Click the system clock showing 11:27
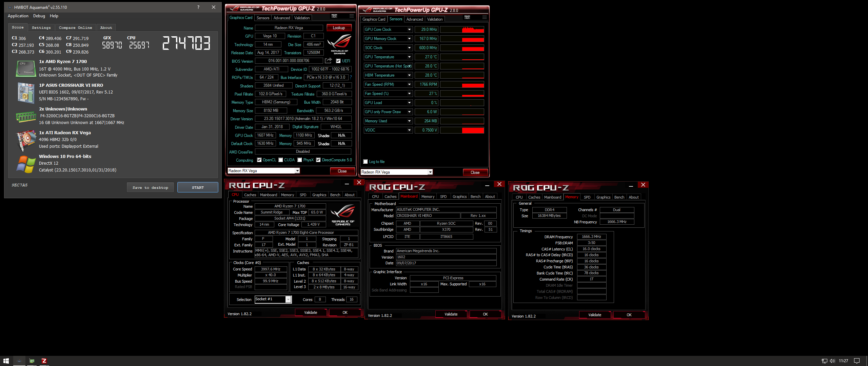Image resolution: width=868 pixels, height=366 pixels. (x=843, y=361)
